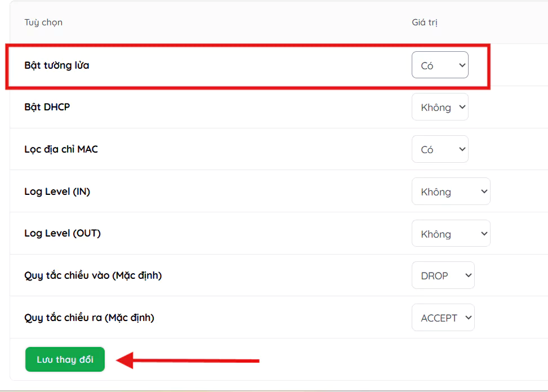The height and width of the screenshot is (392, 548).
Task: Open the DROP inbound rule dropdown
Action: click(443, 276)
